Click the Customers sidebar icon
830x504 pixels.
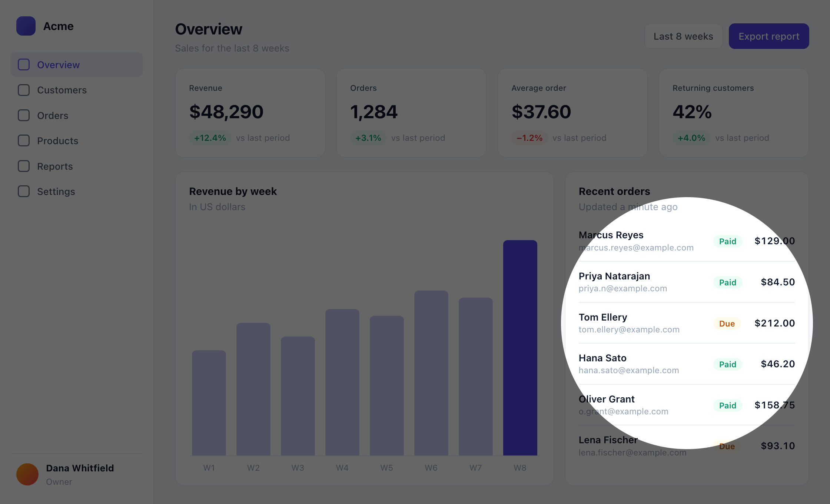click(x=24, y=90)
